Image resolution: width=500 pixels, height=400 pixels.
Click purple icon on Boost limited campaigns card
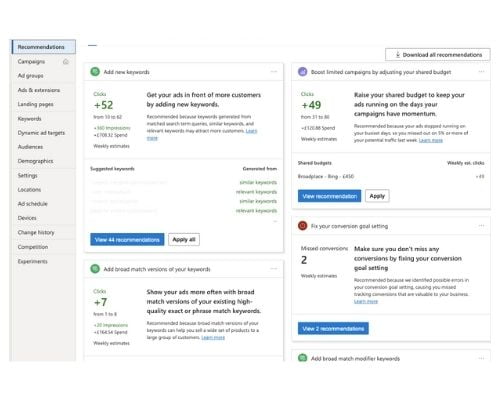point(303,72)
